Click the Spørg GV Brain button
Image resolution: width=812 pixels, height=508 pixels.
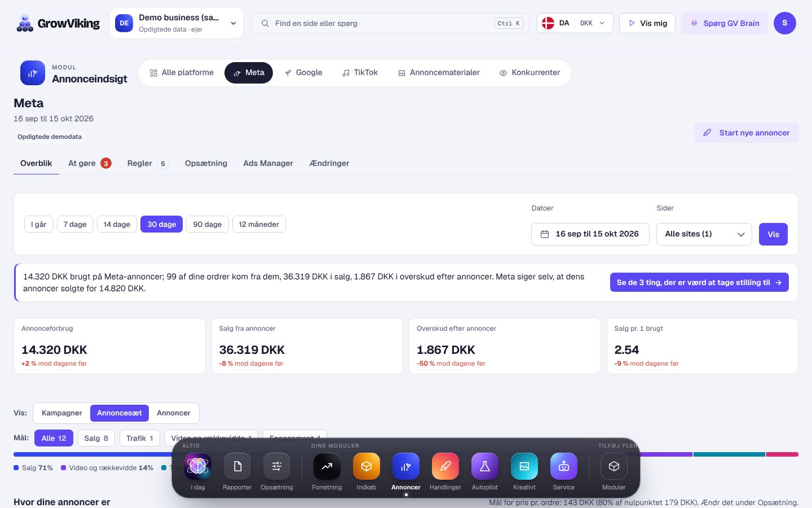pyautogui.click(x=725, y=23)
